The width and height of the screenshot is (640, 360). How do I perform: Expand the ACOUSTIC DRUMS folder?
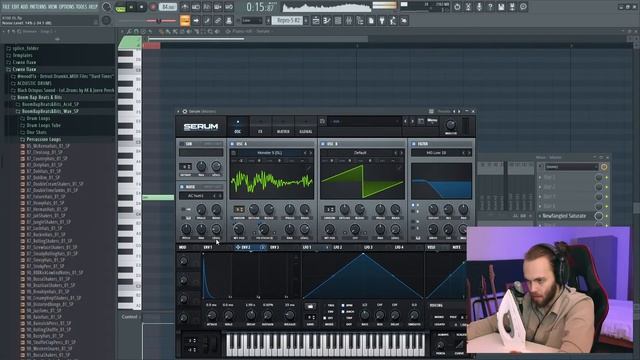[34, 83]
